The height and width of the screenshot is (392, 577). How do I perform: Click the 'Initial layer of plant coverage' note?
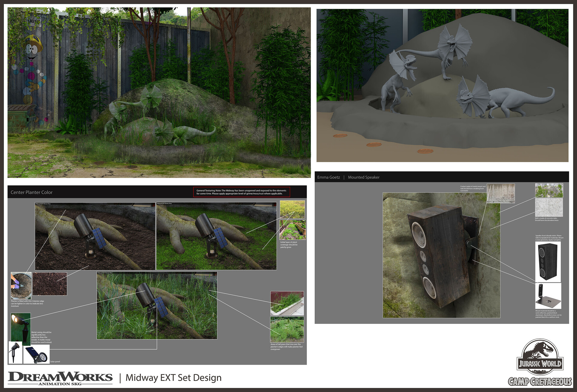tap(289, 245)
